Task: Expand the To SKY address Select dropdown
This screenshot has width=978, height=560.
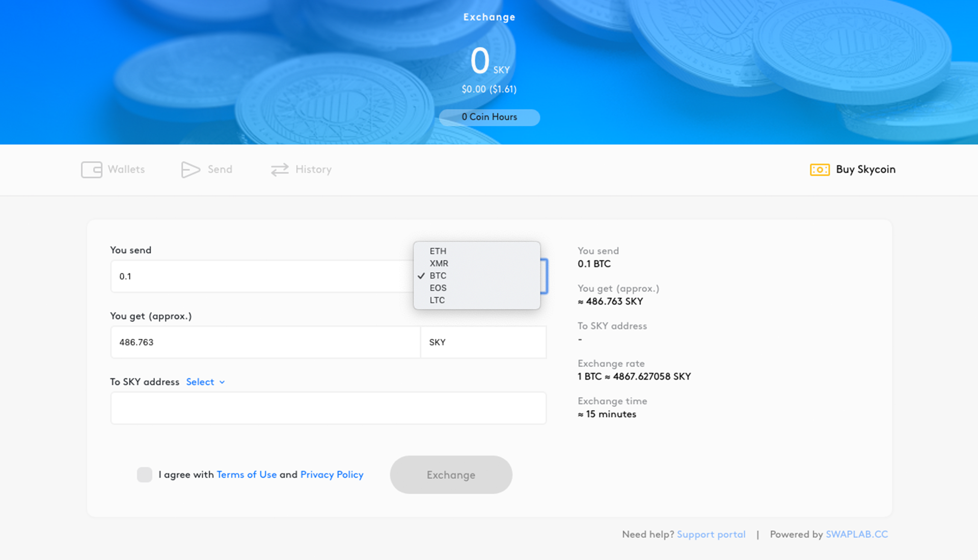Action: [204, 382]
